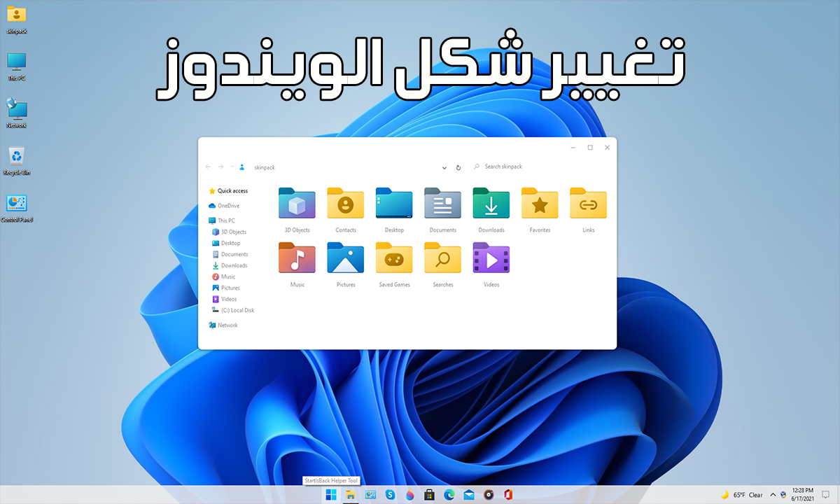Select Pictures in the navigation pane
The image size is (840, 504).
coord(226,288)
